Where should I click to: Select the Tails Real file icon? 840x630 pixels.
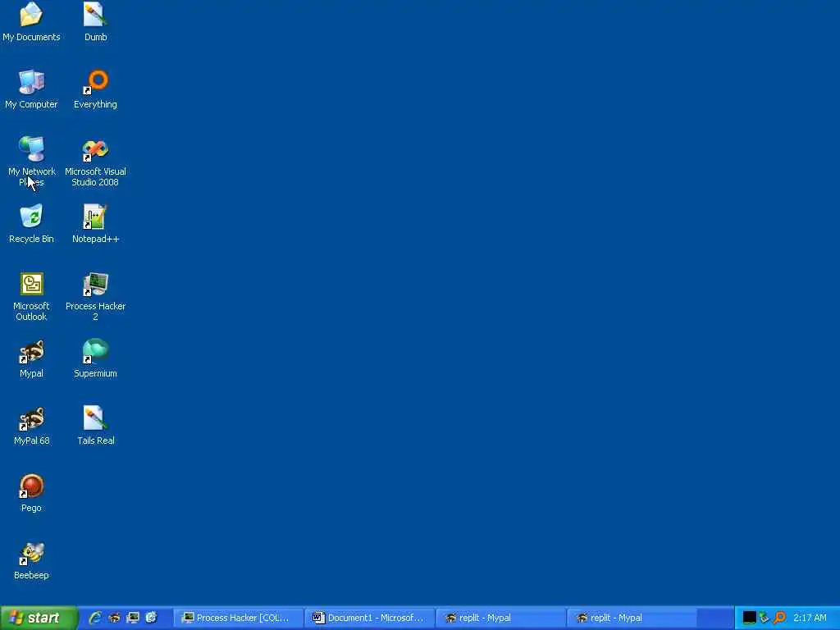(x=95, y=426)
